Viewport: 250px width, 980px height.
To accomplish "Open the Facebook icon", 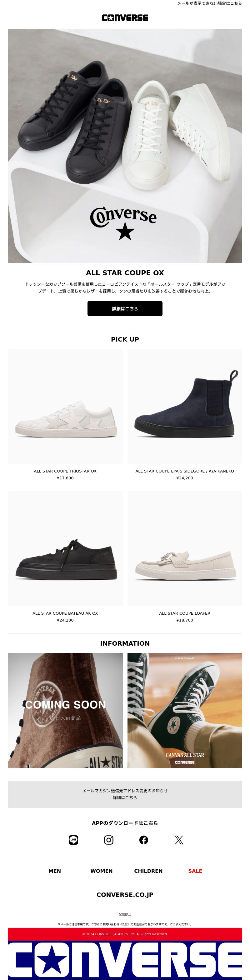I will (x=144, y=840).
